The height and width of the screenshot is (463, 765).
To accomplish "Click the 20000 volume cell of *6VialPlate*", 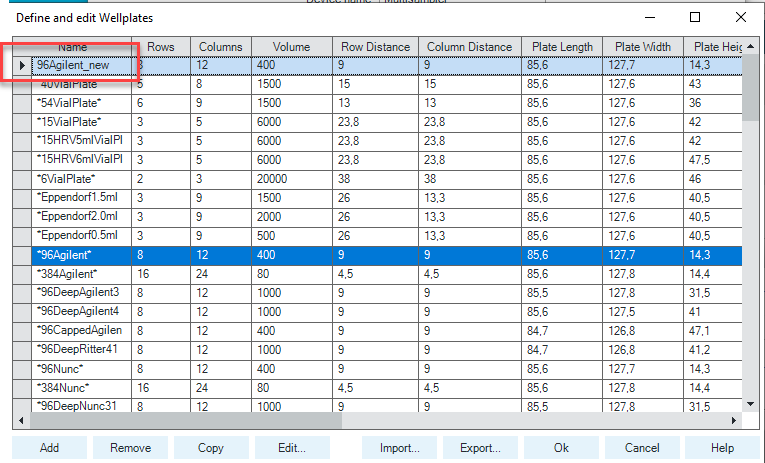I will (292, 180).
